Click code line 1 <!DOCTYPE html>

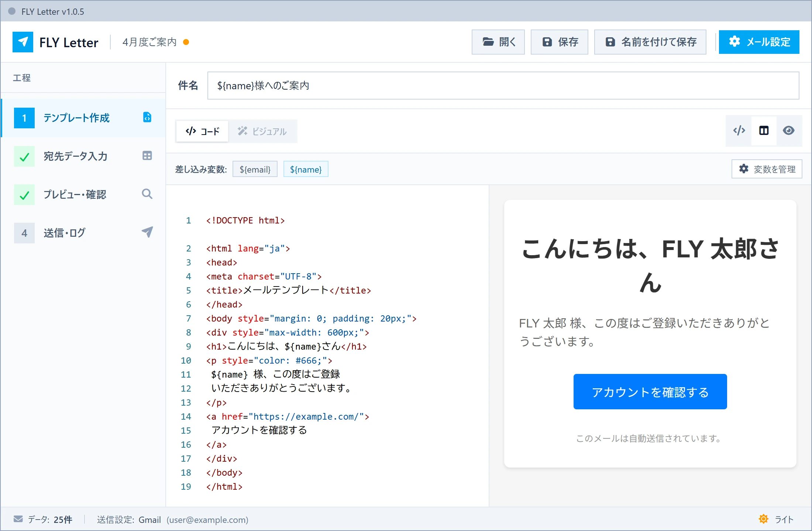(245, 221)
